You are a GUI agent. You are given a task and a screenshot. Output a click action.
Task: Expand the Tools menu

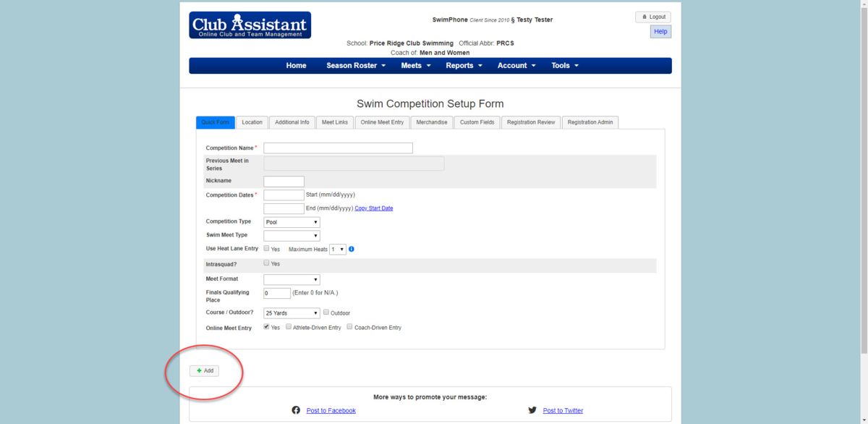[x=565, y=66]
